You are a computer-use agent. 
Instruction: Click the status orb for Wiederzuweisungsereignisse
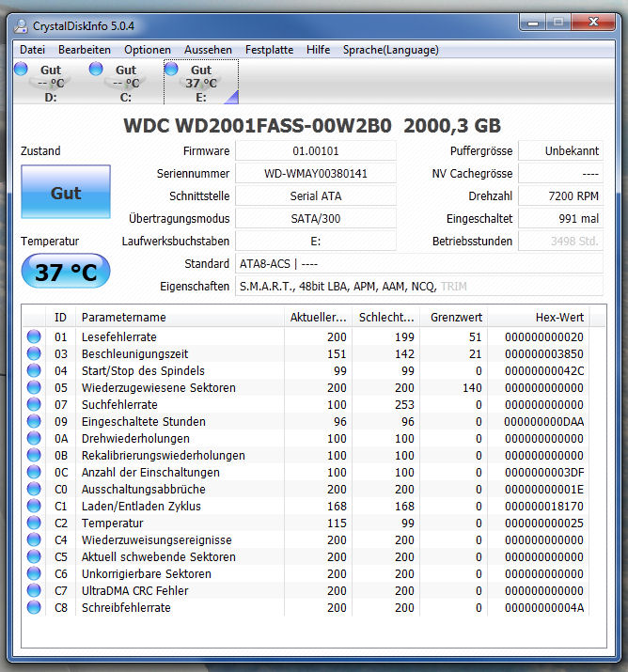(x=34, y=539)
